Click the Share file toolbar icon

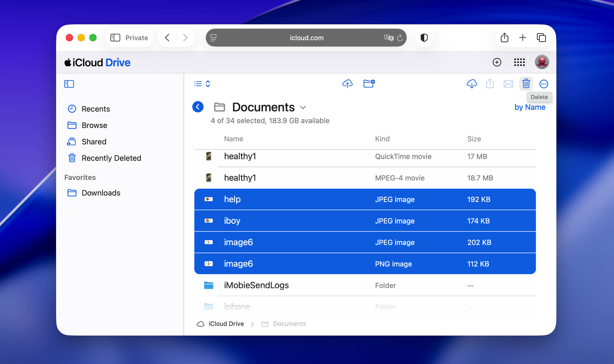pyautogui.click(x=490, y=83)
